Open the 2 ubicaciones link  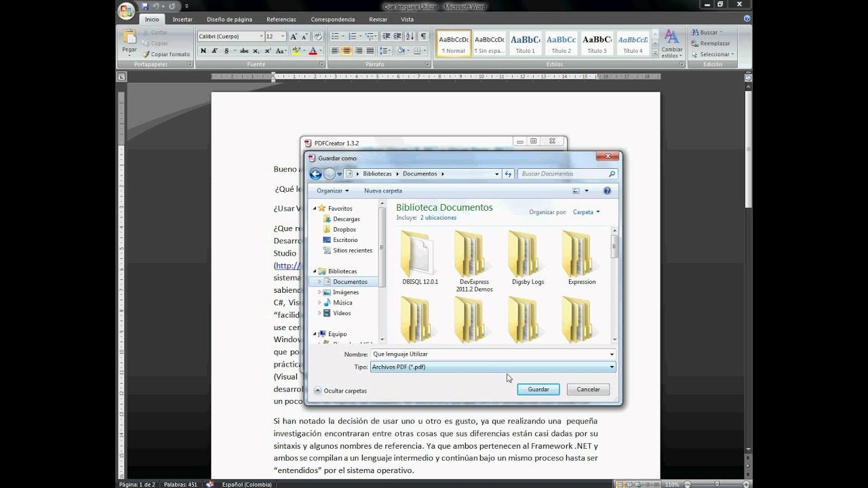(x=438, y=218)
